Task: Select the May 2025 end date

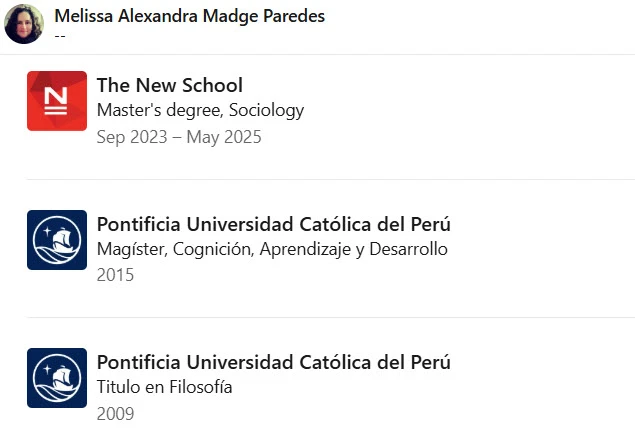Action: 224,137
